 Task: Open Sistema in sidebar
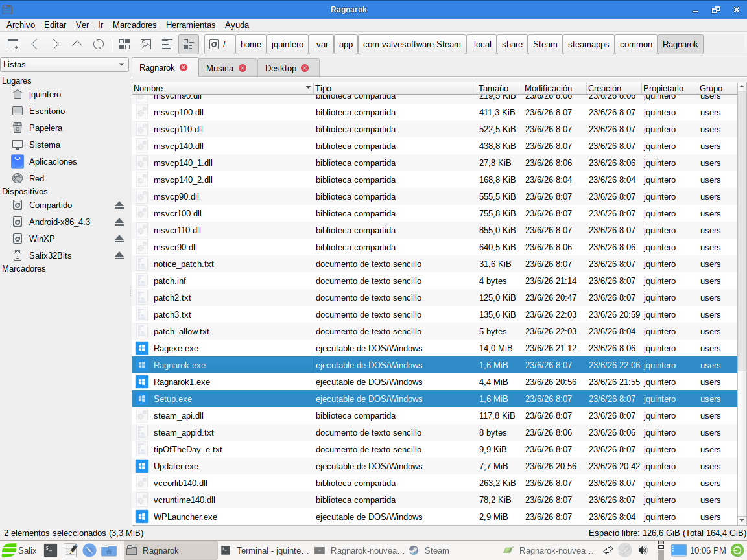coord(44,145)
